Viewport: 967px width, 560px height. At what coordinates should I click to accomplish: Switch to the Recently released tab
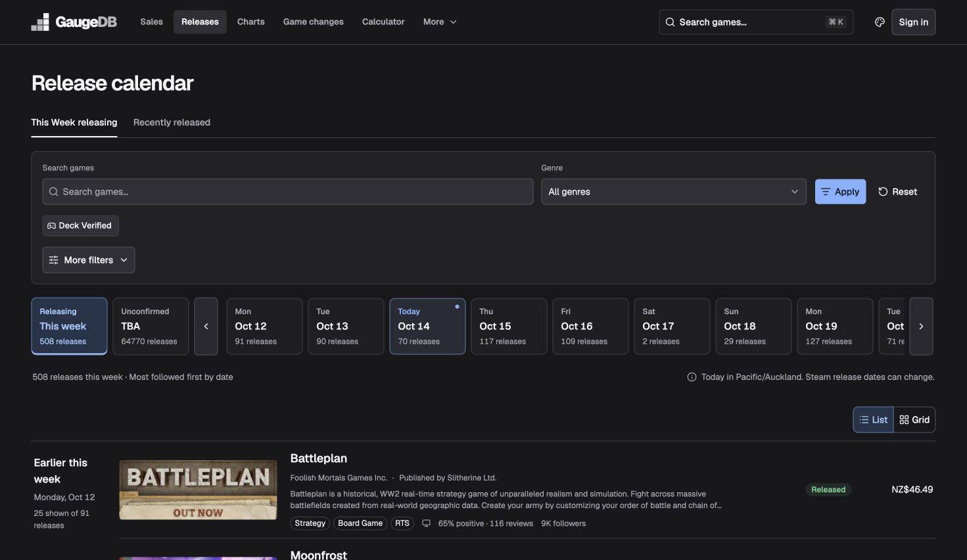pyautogui.click(x=172, y=122)
